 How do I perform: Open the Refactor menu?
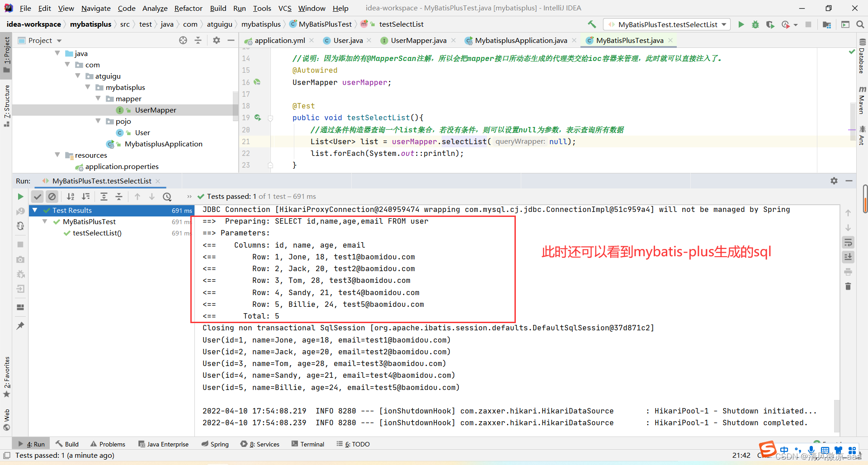(x=188, y=8)
